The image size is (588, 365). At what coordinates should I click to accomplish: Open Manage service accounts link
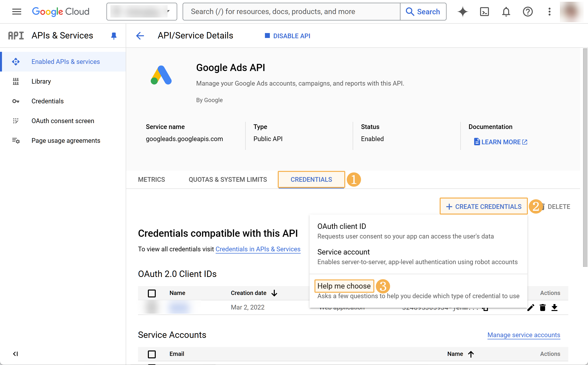[x=524, y=335]
